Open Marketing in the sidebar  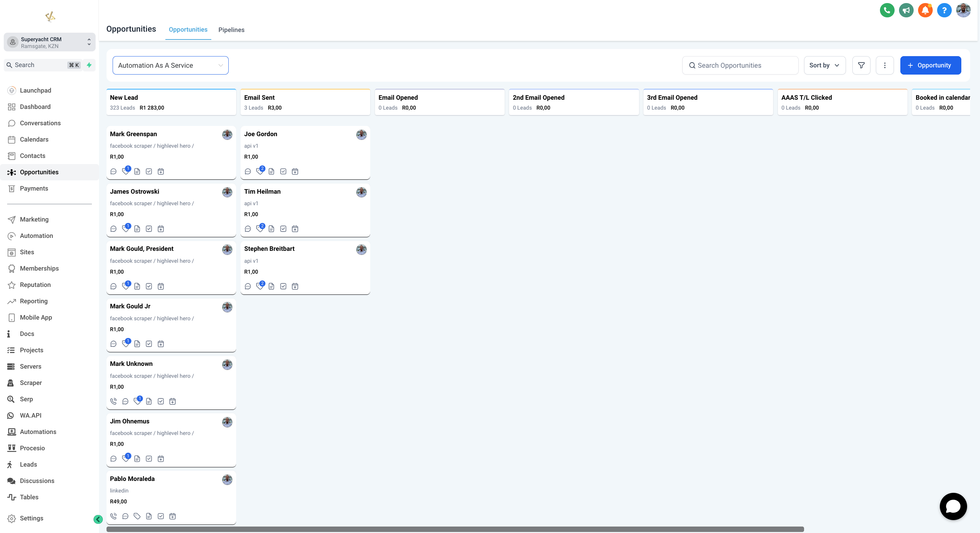(x=49, y=220)
